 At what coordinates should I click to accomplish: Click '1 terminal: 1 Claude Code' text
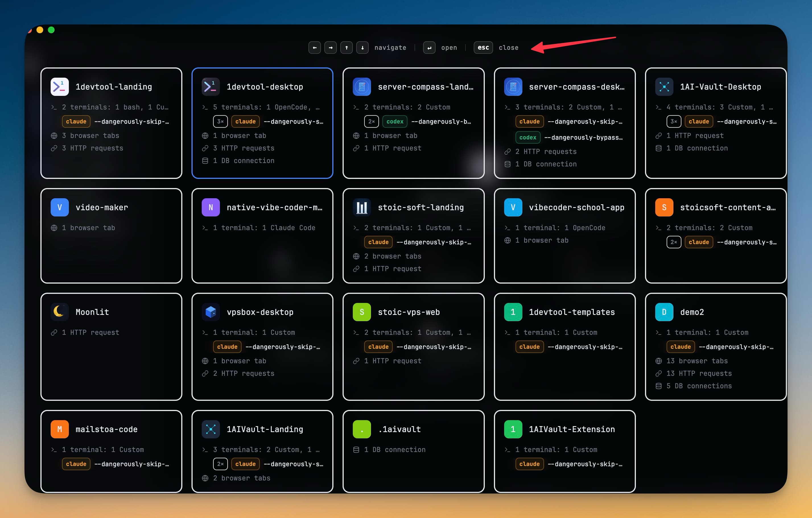pyautogui.click(x=264, y=228)
